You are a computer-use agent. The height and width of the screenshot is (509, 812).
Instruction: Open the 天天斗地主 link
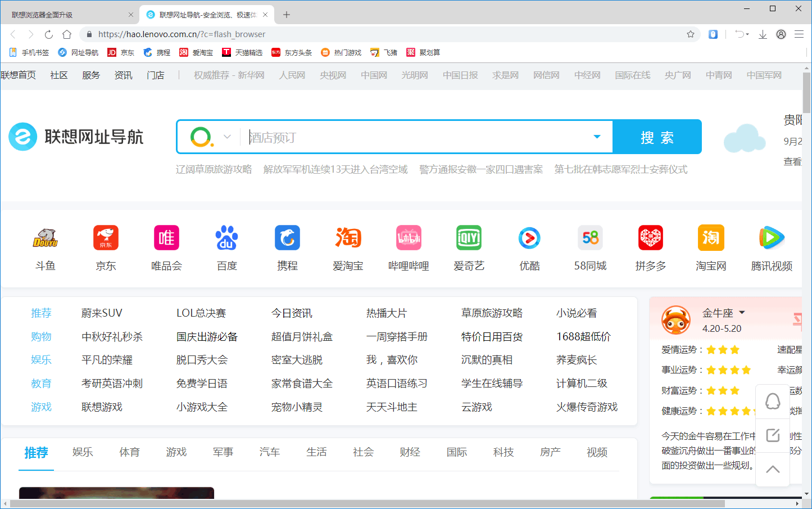point(392,407)
